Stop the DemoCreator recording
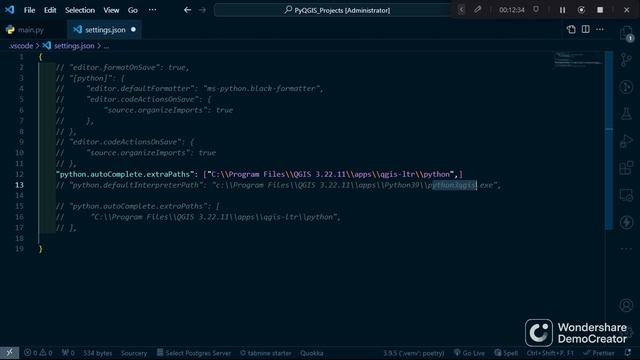This screenshot has height=360, width=640. 600,10
